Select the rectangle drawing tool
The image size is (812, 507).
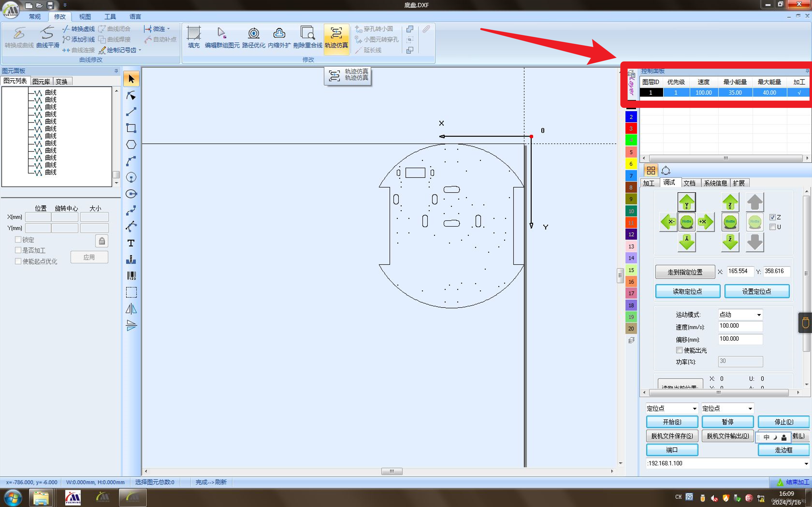click(x=131, y=128)
